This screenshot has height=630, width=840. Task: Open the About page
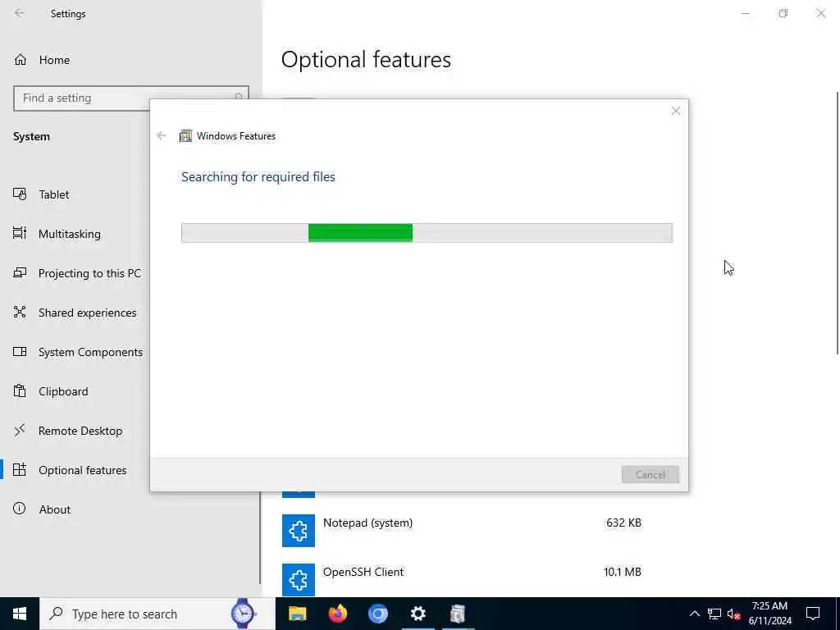(x=55, y=509)
